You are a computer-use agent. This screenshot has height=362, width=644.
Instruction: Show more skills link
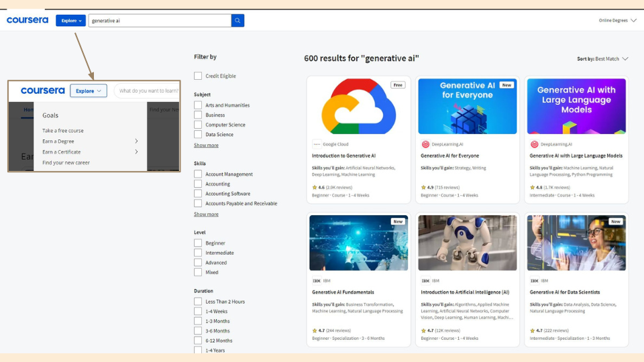point(206,215)
